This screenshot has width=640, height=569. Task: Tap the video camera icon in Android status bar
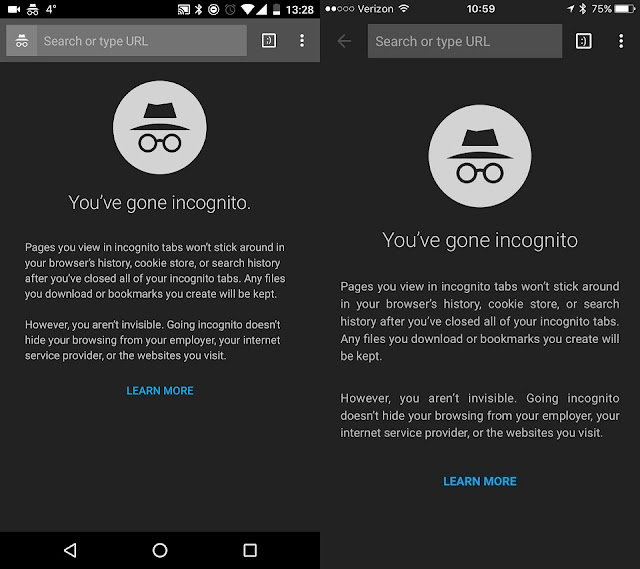(x=14, y=9)
